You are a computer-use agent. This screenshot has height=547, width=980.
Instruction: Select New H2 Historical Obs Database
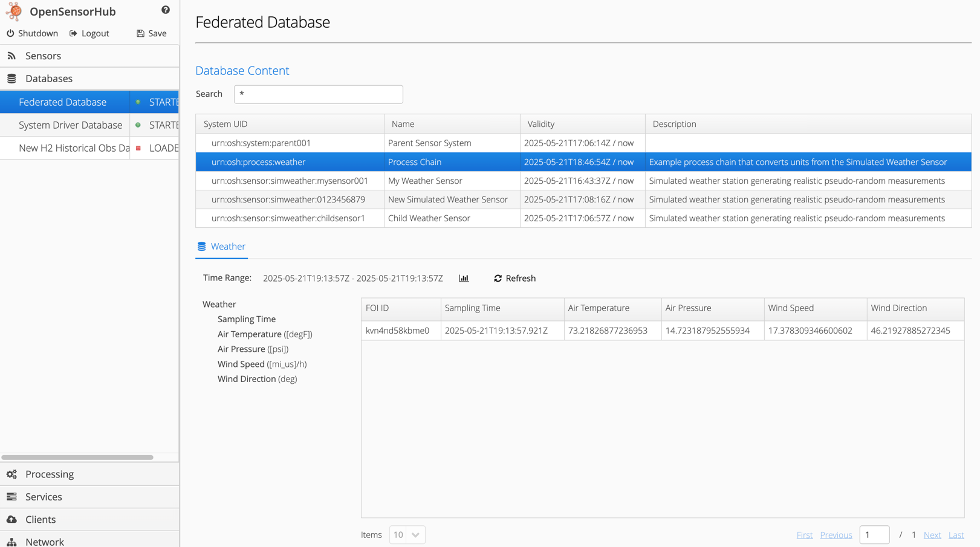click(74, 148)
